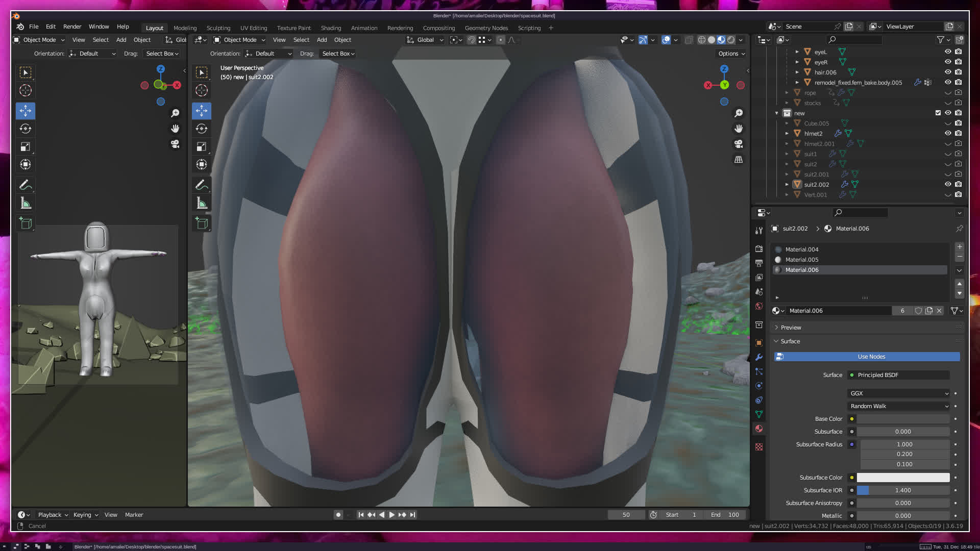980x551 pixels.
Task: Open the Modifier properties wrench tab
Action: 759,357
